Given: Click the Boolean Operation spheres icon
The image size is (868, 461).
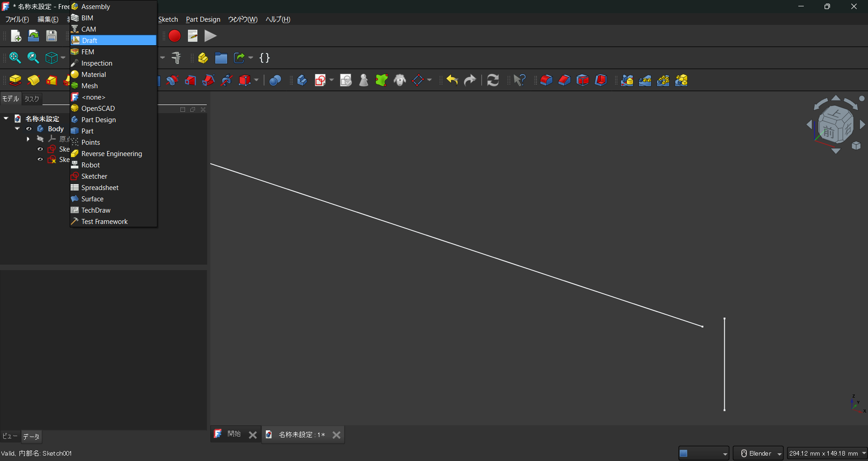Looking at the screenshot, I should tap(275, 81).
